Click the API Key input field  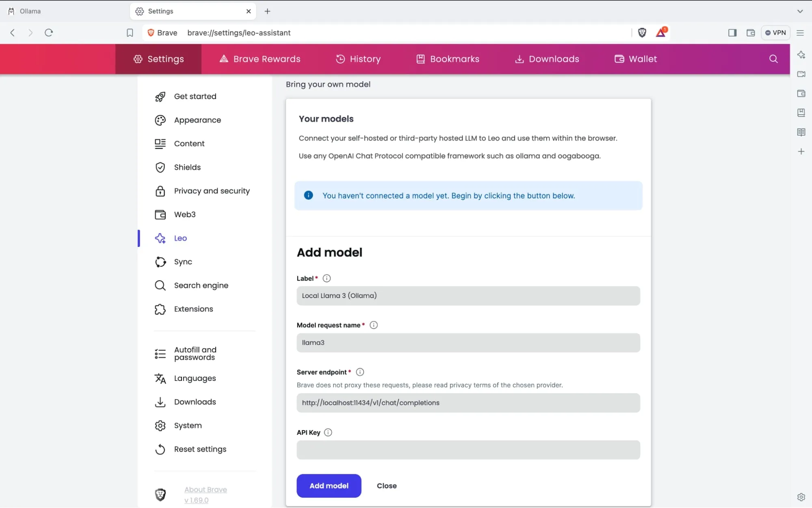(468, 450)
